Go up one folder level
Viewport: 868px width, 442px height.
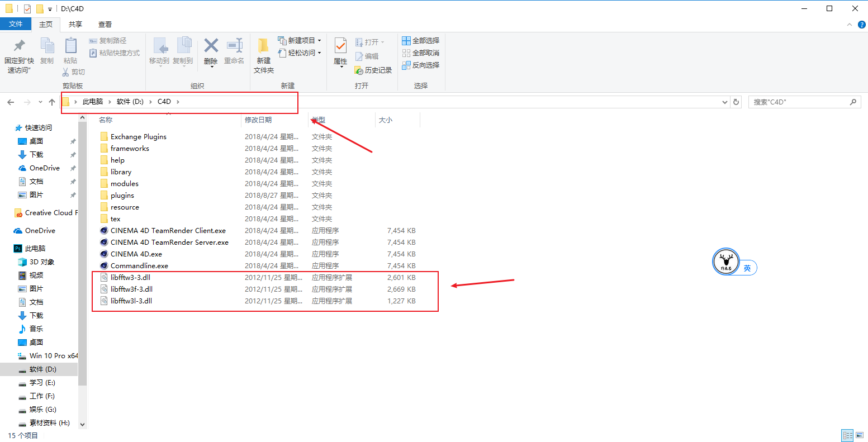[52, 102]
